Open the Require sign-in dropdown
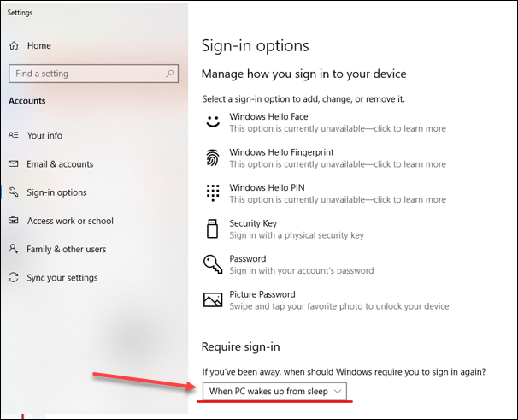Image resolution: width=518 pixels, height=420 pixels. pos(274,391)
